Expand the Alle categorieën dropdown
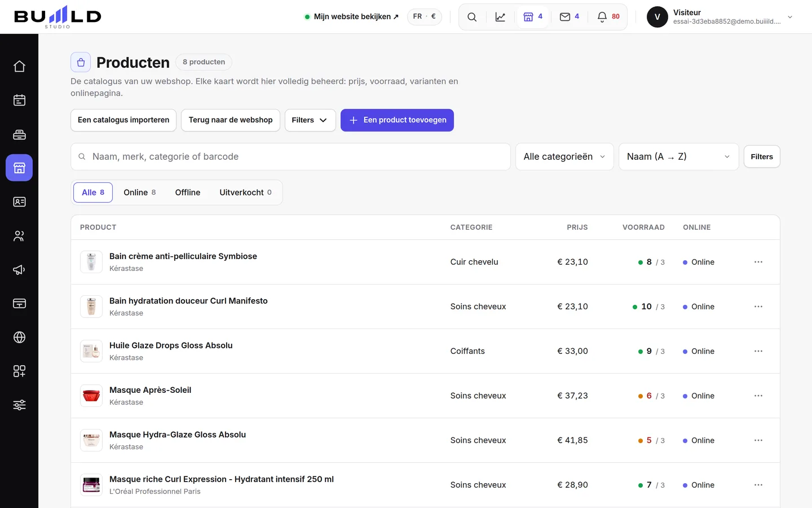The image size is (812, 508). click(564, 156)
